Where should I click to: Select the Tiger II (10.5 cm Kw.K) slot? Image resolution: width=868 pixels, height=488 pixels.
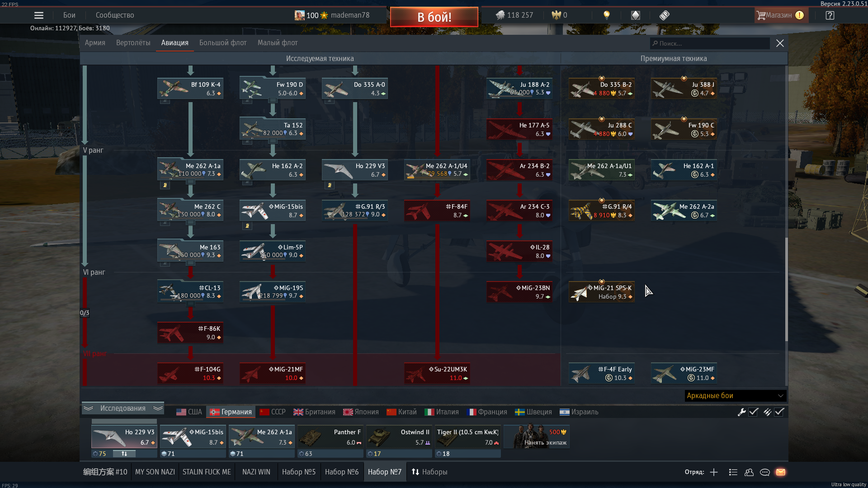click(468, 436)
